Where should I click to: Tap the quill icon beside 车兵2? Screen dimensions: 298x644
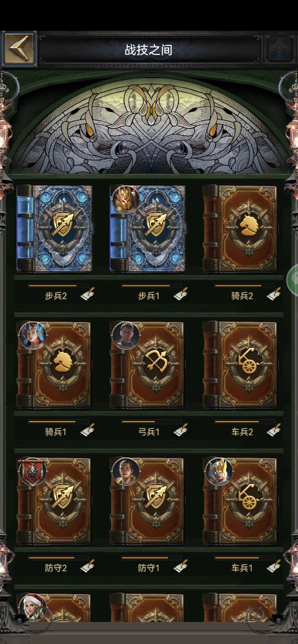click(274, 430)
